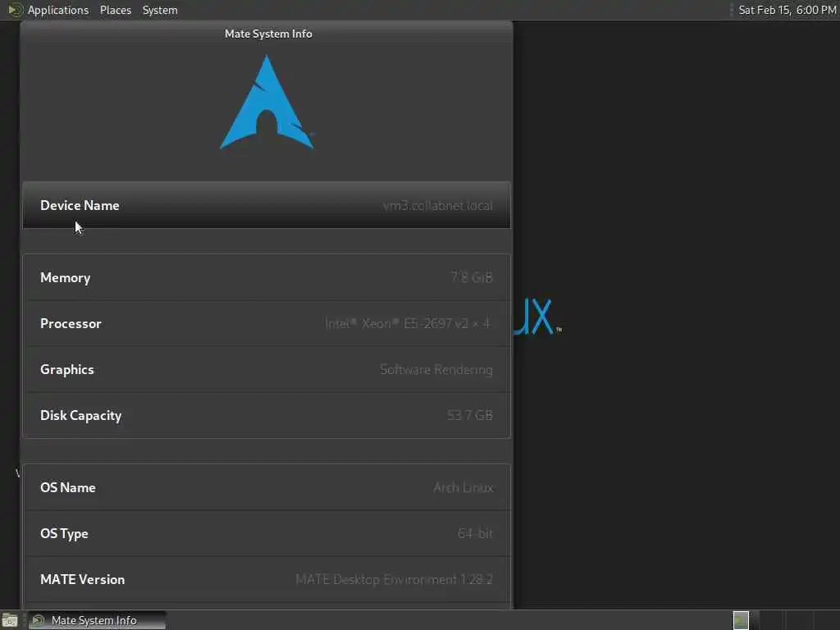Click the OS Type label

click(64, 533)
